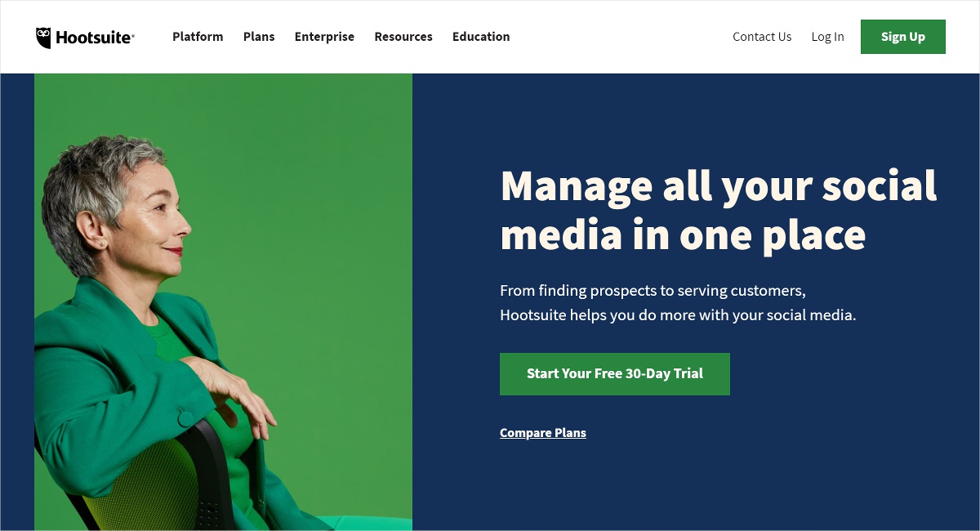The height and width of the screenshot is (531, 980).
Task: Click the green Sign Up button
Action: click(903, 37)
